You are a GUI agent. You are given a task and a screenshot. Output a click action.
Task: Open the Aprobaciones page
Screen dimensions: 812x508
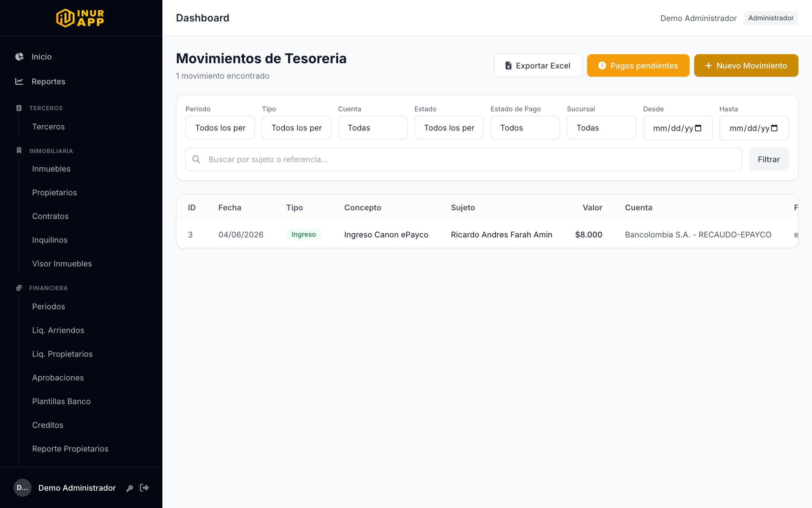(x=58, y=378)
